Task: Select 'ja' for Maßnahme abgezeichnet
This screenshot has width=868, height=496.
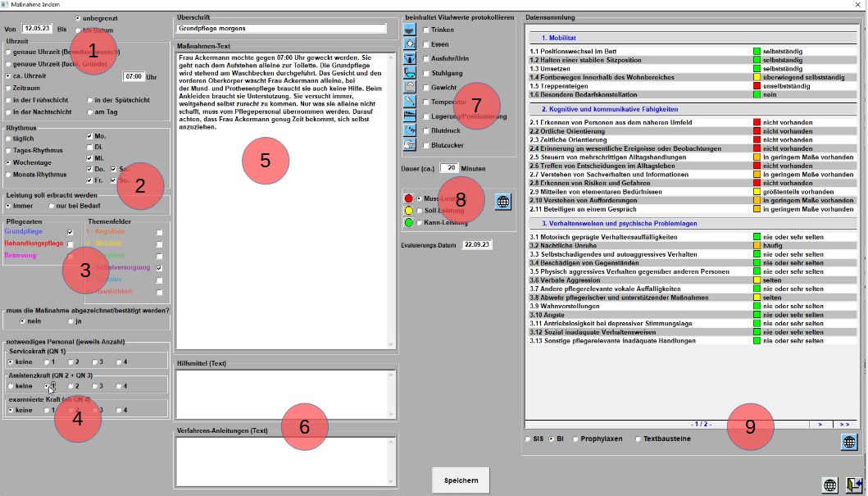Action: (x=70, y=321)
